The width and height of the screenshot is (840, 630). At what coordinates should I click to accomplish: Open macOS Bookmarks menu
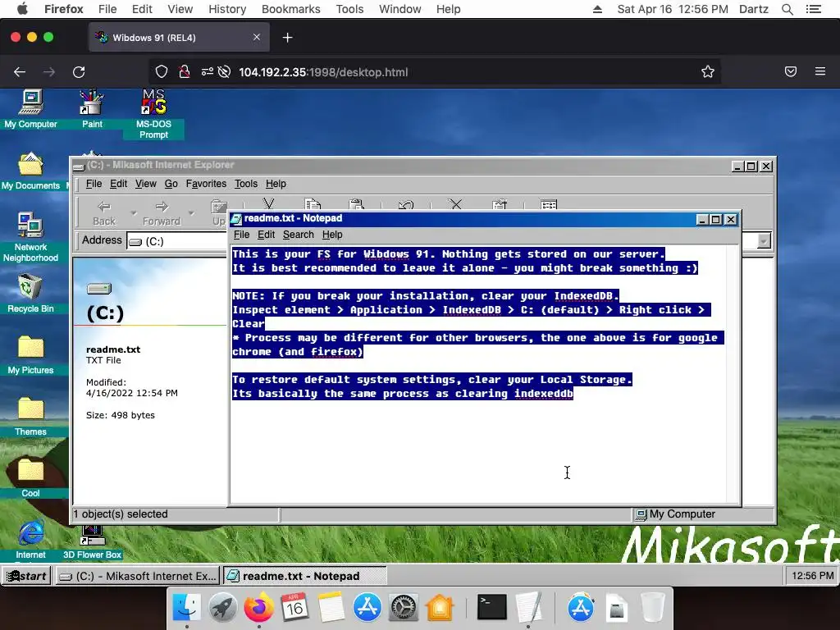(291, 9)
